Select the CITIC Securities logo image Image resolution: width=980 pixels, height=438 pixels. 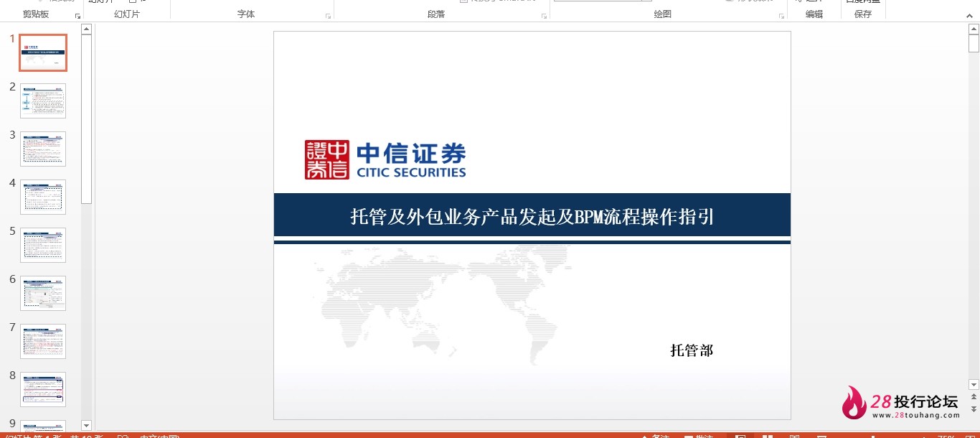point(385,159)
